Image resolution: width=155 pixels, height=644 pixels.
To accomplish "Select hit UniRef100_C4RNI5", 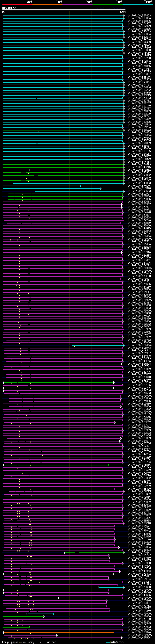I will click(x=139, y=228).
